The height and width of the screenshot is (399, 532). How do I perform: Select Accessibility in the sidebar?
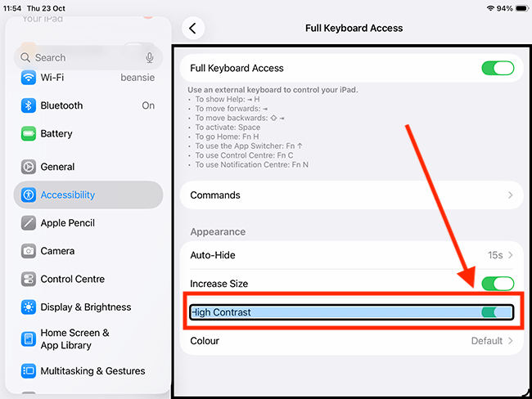pyautogui.click(x=88, y=195)
